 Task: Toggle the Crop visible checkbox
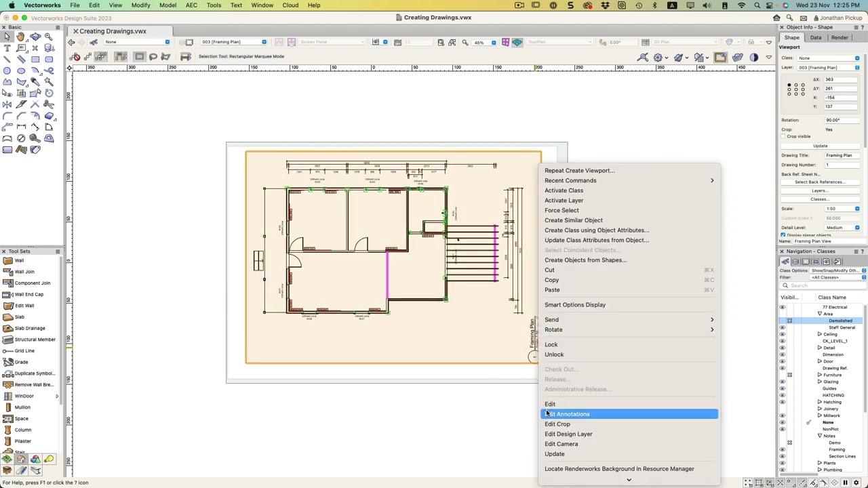783,136
